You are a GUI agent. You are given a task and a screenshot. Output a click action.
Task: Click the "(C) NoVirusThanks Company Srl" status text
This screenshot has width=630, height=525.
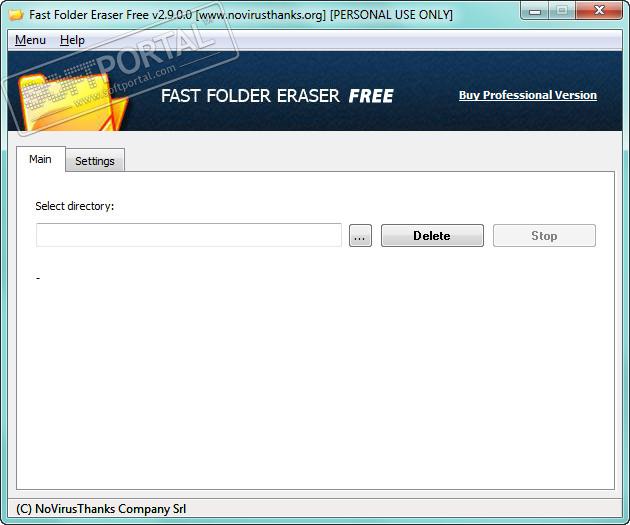pos(101,509)
